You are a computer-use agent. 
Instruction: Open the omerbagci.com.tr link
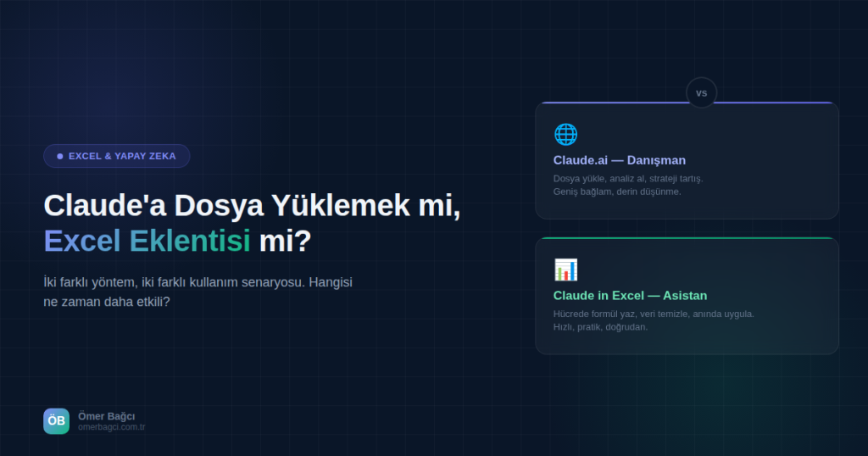(x=112, y=427)
